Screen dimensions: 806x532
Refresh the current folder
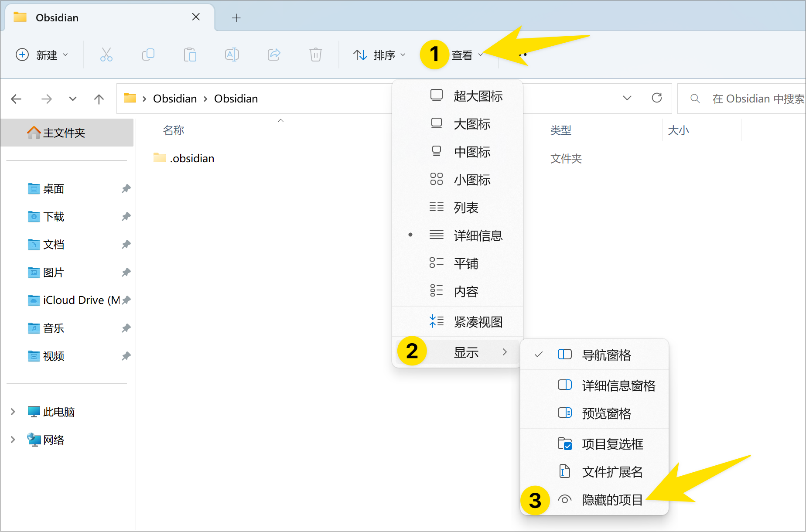(657, 98)
